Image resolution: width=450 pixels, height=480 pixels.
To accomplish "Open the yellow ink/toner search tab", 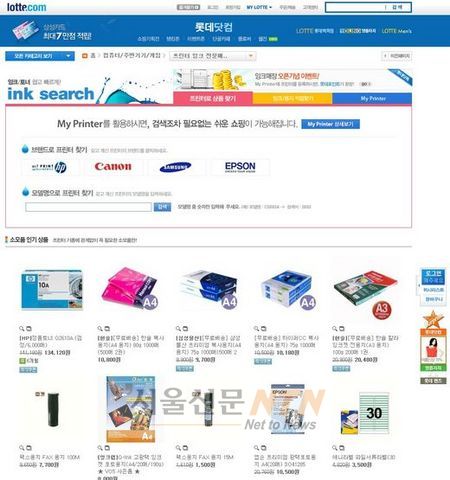I will [292, 99].
